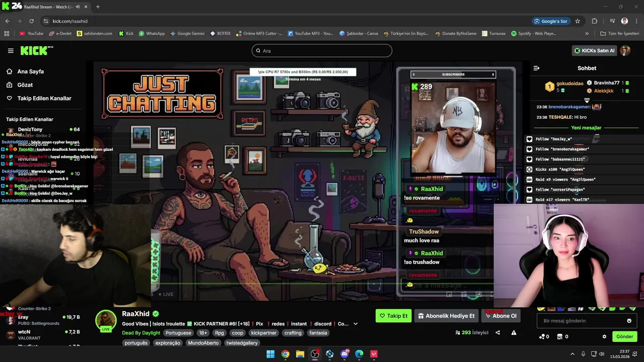This screenshot has height=362, width=644.
Task: Click the Ara search field
Action: [322, 51]
